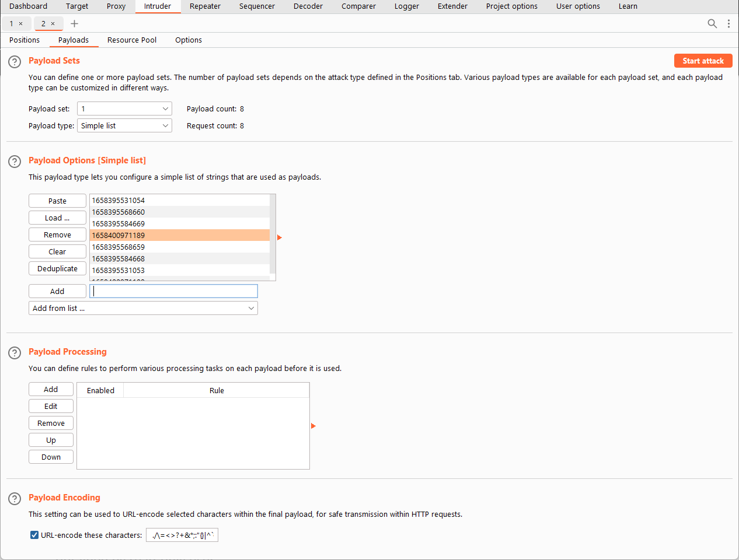This screenshot has width=739, height=560.
Task: Click the Load ... button
Action: [x=57, y=218]
